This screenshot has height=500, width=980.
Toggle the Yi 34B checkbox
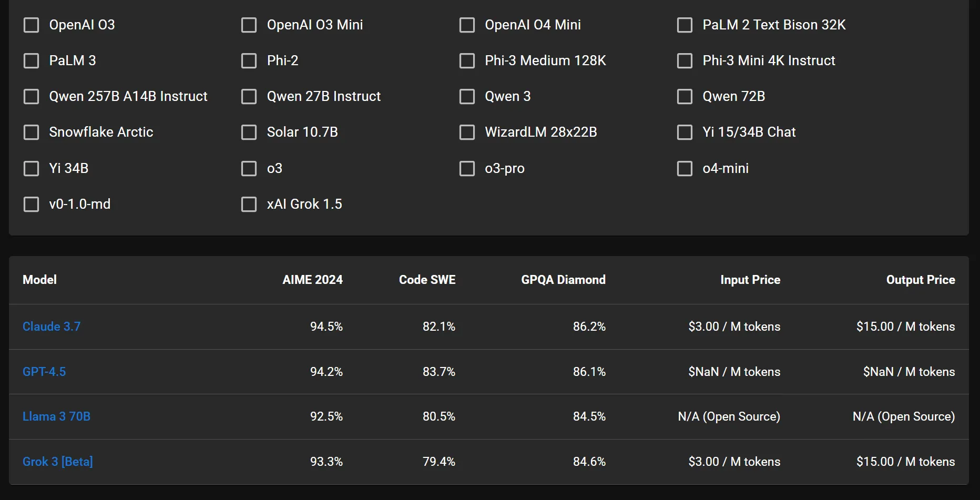tap(32, 169)
